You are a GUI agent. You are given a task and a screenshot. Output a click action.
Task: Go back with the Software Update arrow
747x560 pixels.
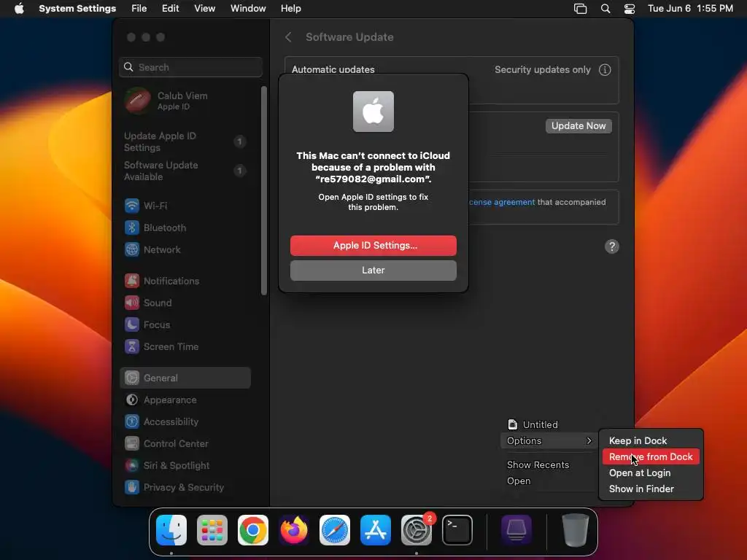pos(288,37)
